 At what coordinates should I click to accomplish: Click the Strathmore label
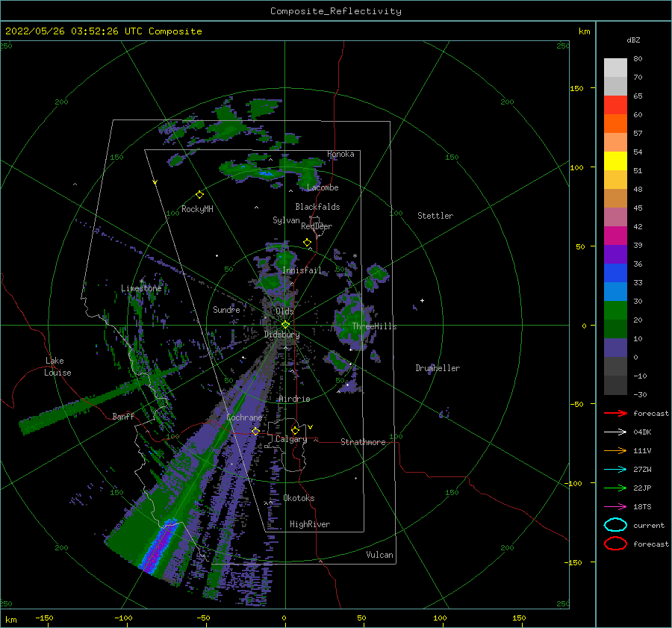363,442
